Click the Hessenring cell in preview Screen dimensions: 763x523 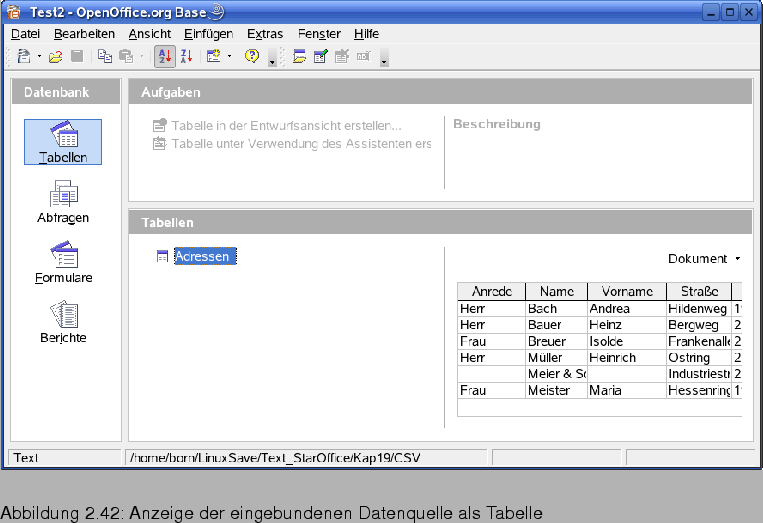pos(699,390)
